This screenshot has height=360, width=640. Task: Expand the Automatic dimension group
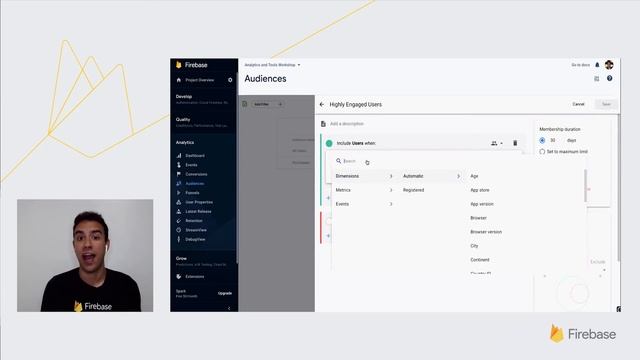(431, 176)
